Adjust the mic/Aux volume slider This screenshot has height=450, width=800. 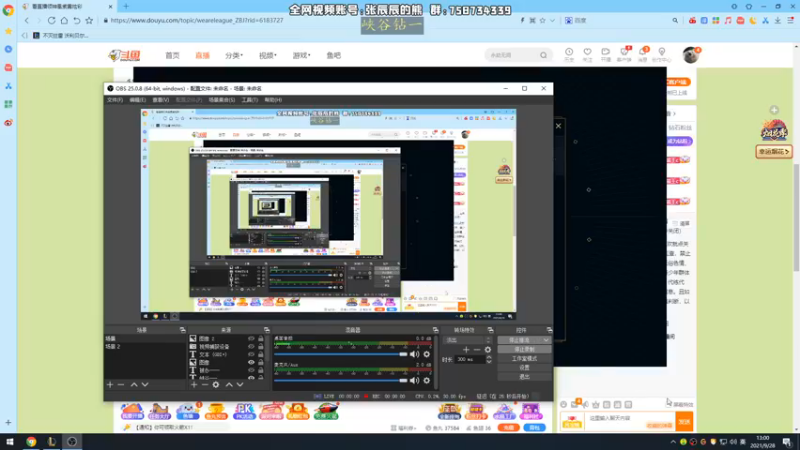pyautogui.click(x=340, y=380)
